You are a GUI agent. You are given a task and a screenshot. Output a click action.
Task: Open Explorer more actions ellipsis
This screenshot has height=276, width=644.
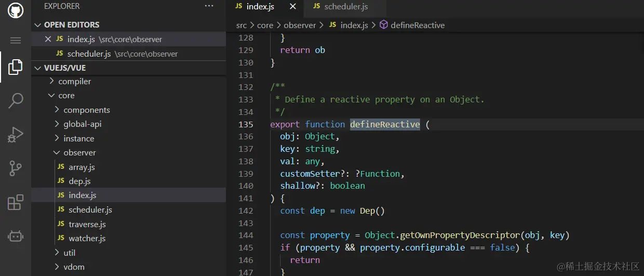[x=209, y=6]
